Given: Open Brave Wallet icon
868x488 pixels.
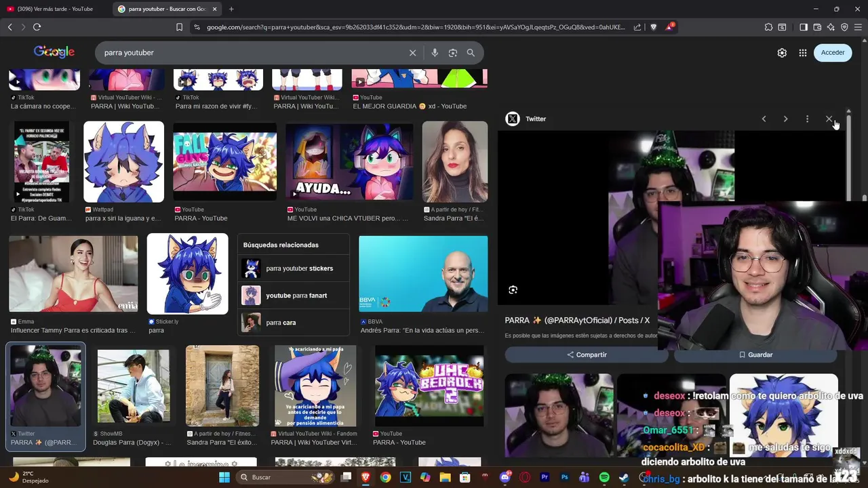Looking at the screenshot, I should (x=817, y=27).
